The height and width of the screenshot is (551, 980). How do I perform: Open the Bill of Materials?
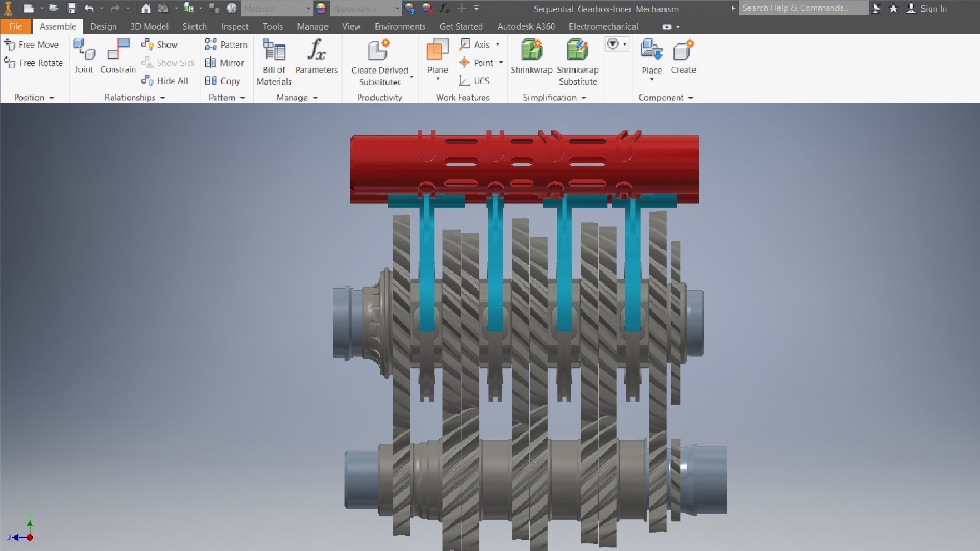pos(274,62)
